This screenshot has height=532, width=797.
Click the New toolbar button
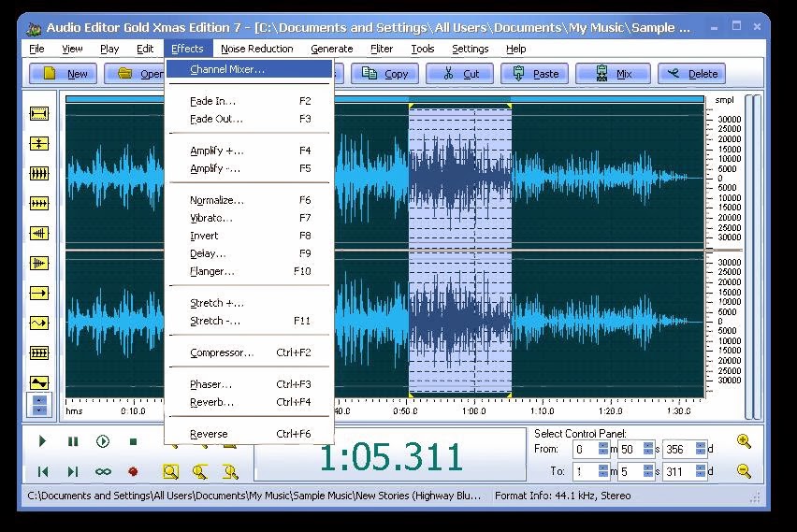pyautogui.click(x=64, y=74)
